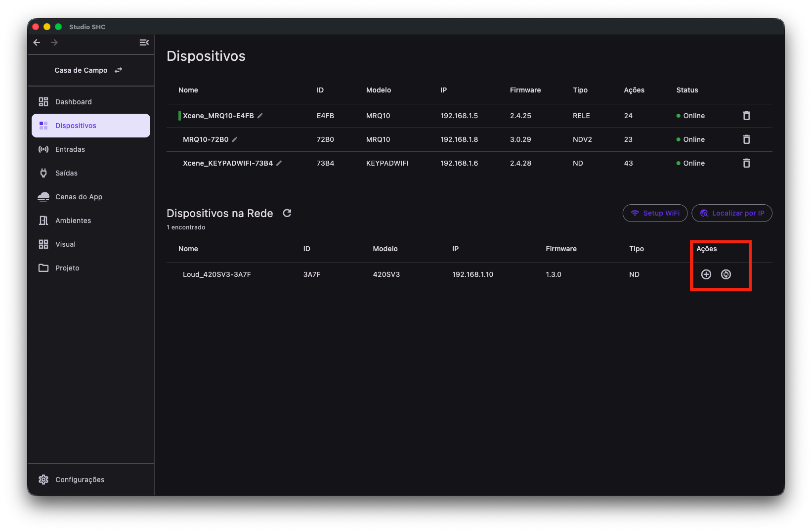Click the Status column header

pos(687,90)
